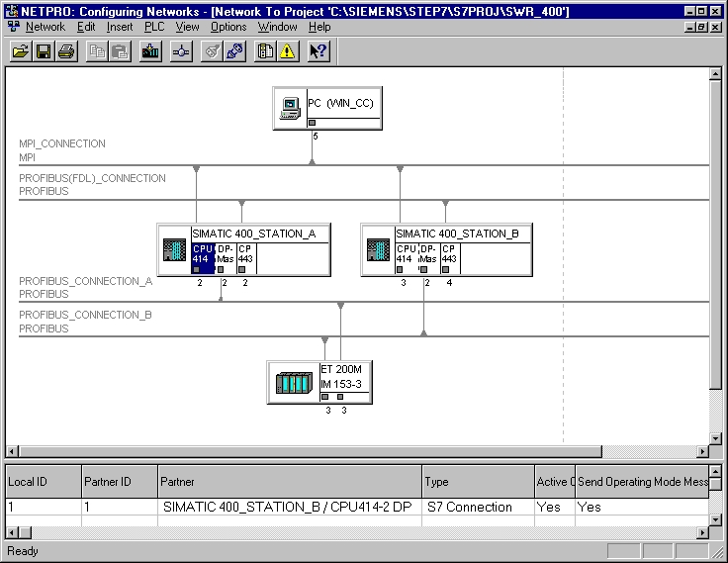Click network view vertical scrollbar up arrow
Image resolution: width=728 pixels, height=563 pixels.
pyautogui.click(x=715, y=74)
